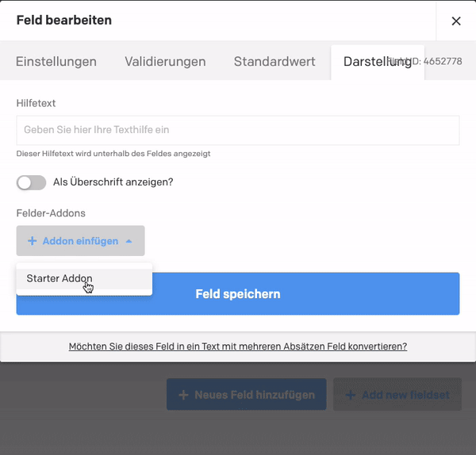Click the Als Überschrift anzeigen? label text
Screen dimensions: 476x455
coord(113,182)
